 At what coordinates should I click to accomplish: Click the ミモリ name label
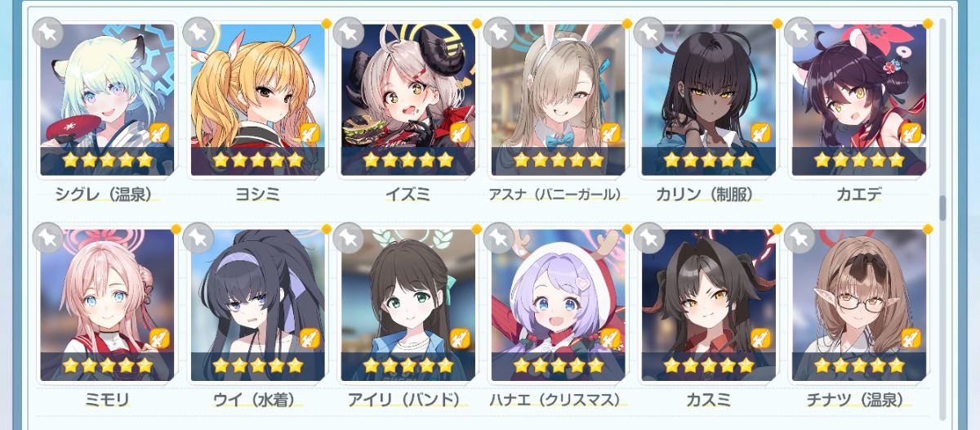(x=107, y=400)
